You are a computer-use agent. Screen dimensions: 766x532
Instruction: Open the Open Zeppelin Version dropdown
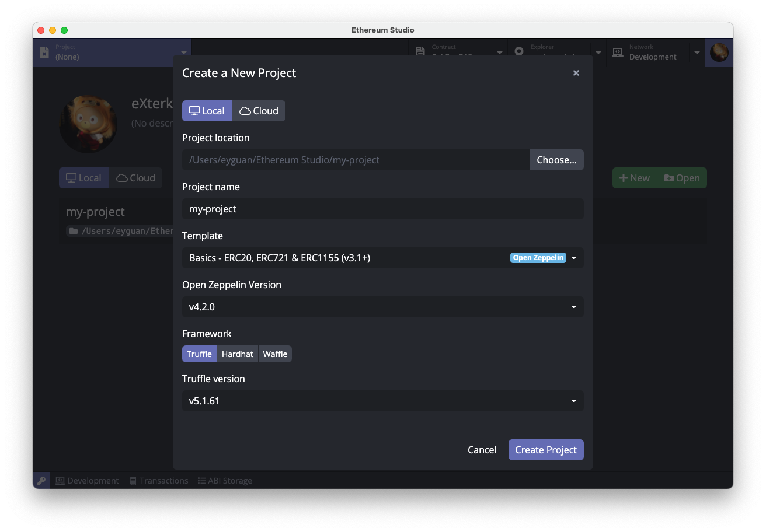click(x=383, y=307)
